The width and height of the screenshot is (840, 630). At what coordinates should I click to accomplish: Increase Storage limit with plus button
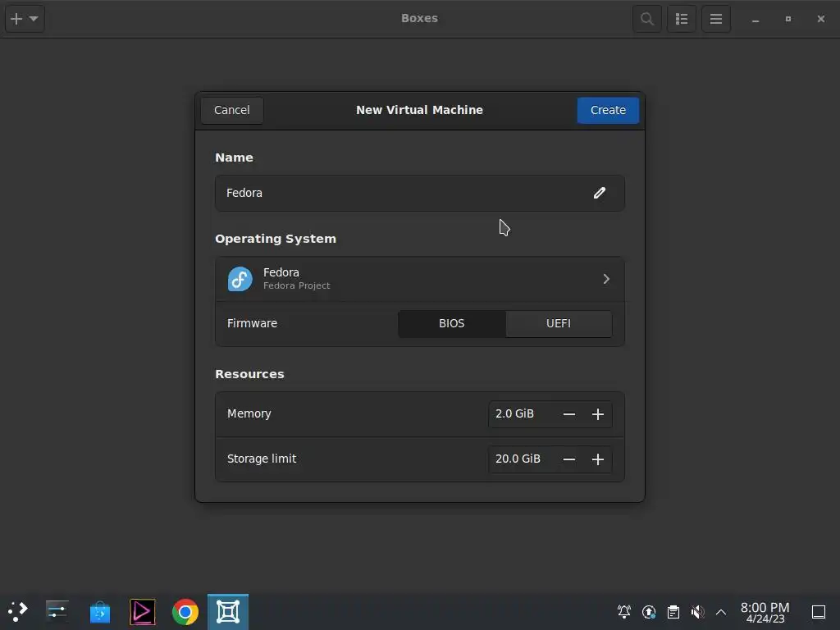point(598,459)
